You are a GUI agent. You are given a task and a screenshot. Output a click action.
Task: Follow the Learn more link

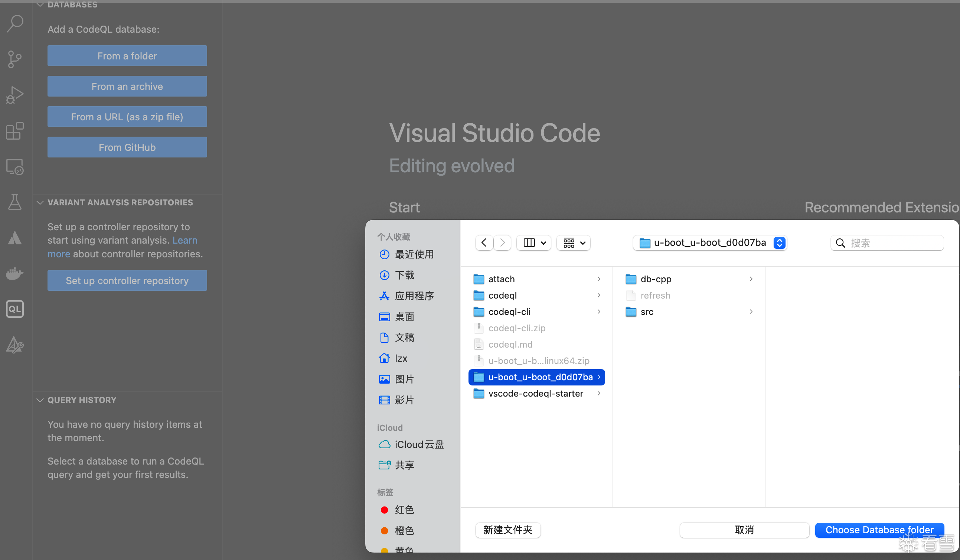pos(185,240)
